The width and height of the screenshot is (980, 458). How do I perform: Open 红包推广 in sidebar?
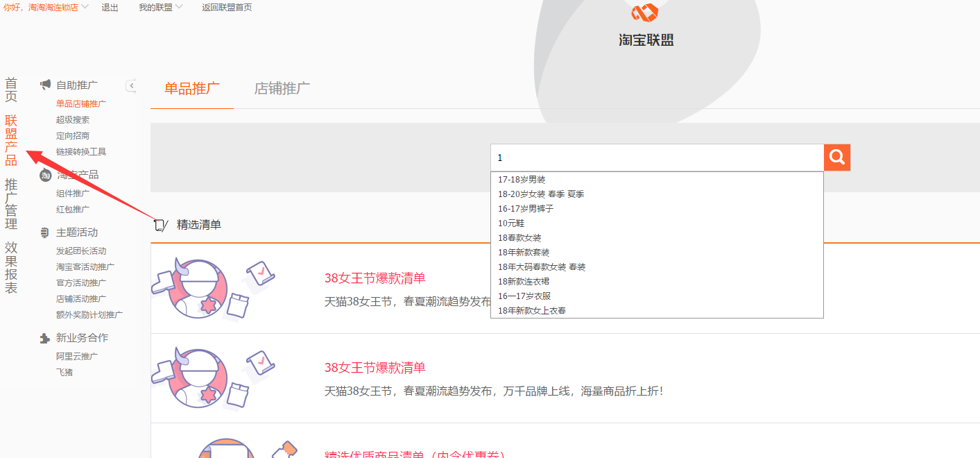pyautogui.click(x=73, y=209)
